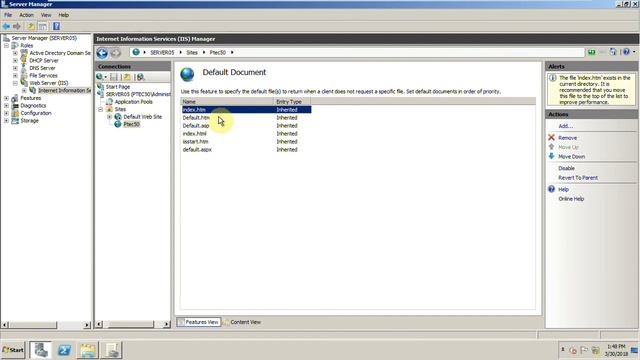Expand the File Services node
The image size is (640, 360).
click(15, 76)
